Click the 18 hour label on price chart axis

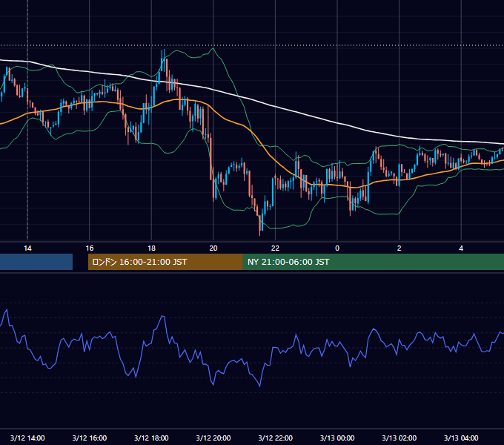(x=151, y=248)
